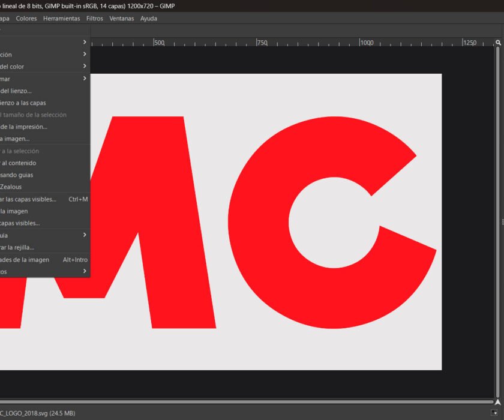This screenshot has width=504, height=420.
Task: Click the '750' mark on the horizontal ruler
Action: (262, 43)
